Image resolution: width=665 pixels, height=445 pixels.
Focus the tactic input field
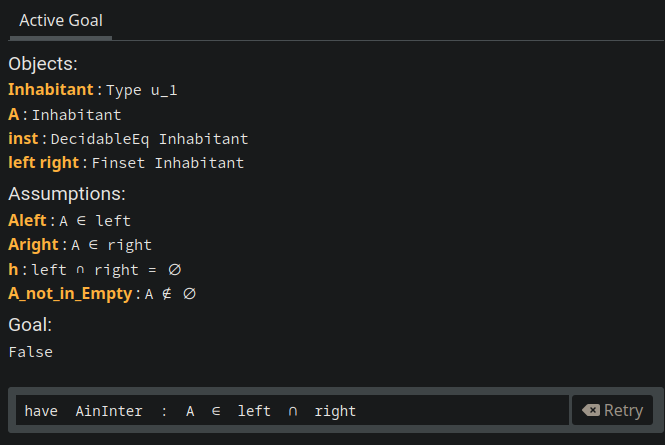click(x=292, y=410)
